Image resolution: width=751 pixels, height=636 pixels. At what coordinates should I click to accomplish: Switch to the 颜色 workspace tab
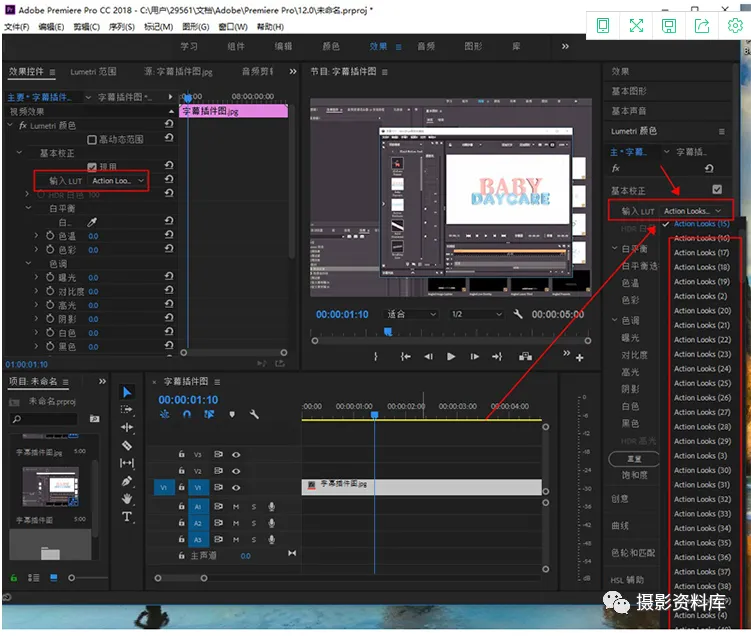331,46
